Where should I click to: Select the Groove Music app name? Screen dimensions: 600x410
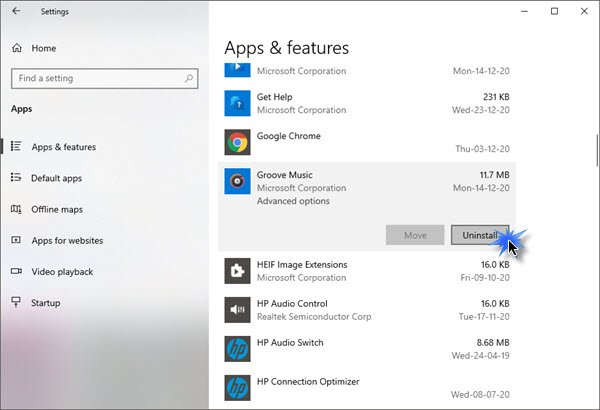tap(285, 175)
